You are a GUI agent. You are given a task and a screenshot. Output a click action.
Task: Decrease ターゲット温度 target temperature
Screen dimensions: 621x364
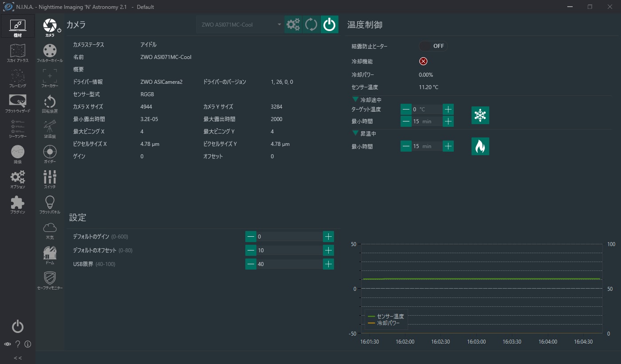[x=406, y=109]
